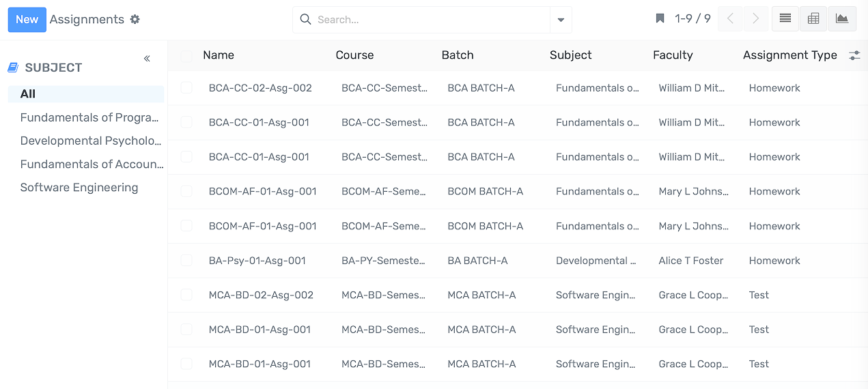Switch to graph view
The image size is (868, 389).
pyautogui.click(x=842, y=19)
